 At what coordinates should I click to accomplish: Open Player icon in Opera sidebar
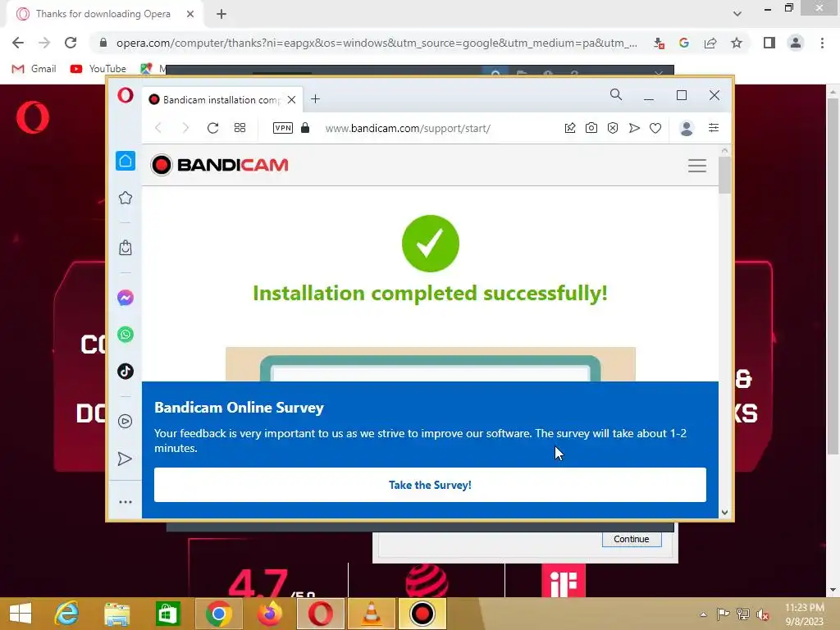point(125,422)
